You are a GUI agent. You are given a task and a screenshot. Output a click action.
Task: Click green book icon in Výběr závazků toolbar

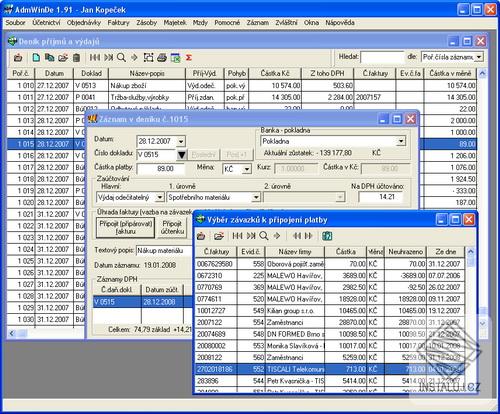[327, 236]
